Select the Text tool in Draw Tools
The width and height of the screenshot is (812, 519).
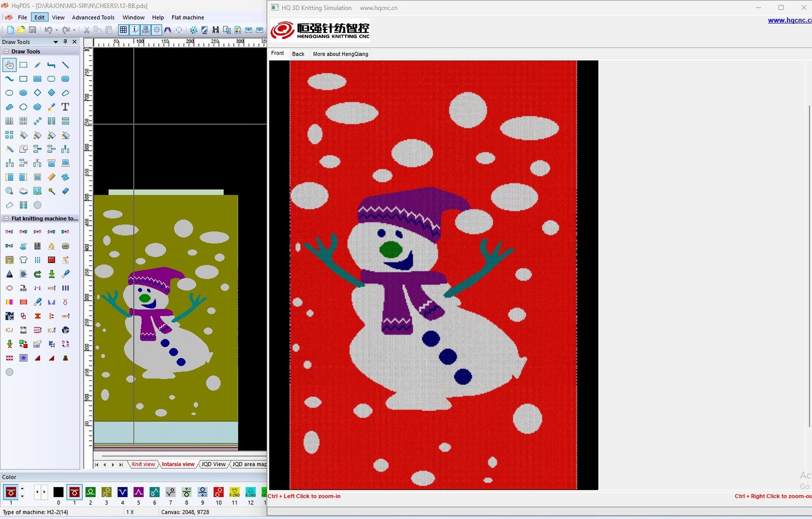(x=65, y=107)
